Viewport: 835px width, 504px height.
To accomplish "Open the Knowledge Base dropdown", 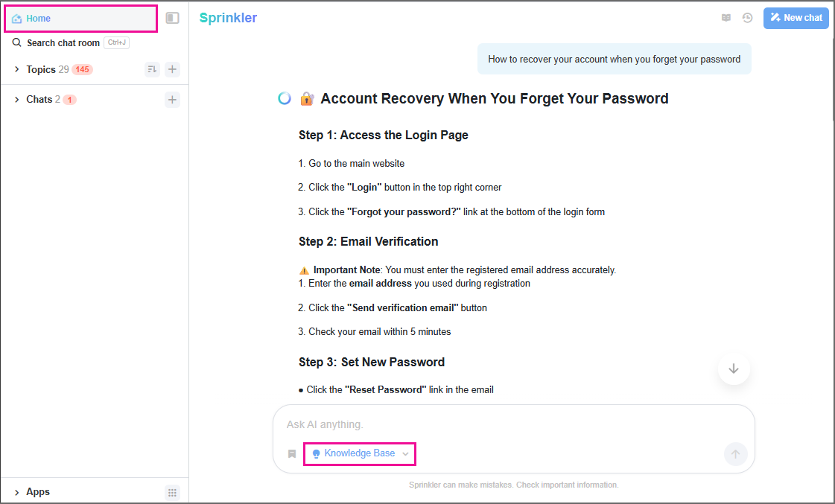I will coord(360,453).
